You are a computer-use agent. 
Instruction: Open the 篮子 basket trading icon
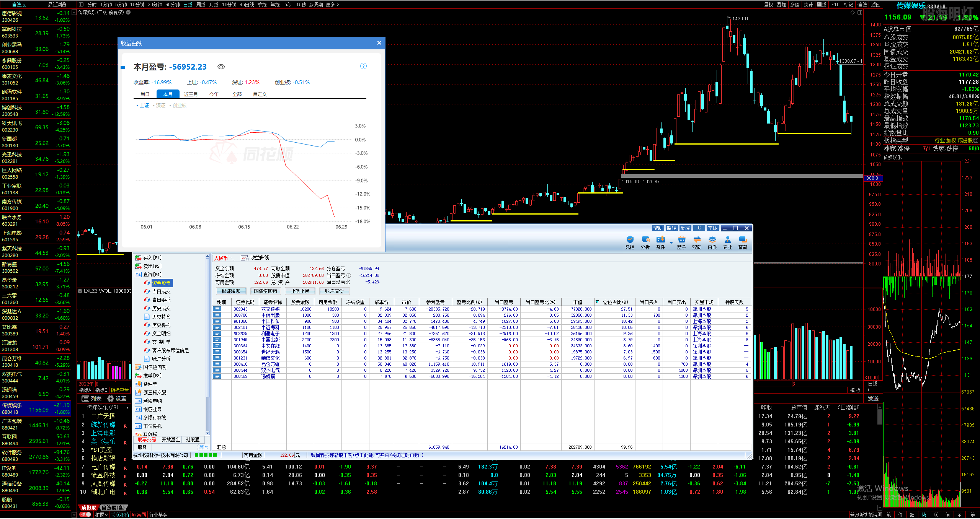(x=681, y=242)
